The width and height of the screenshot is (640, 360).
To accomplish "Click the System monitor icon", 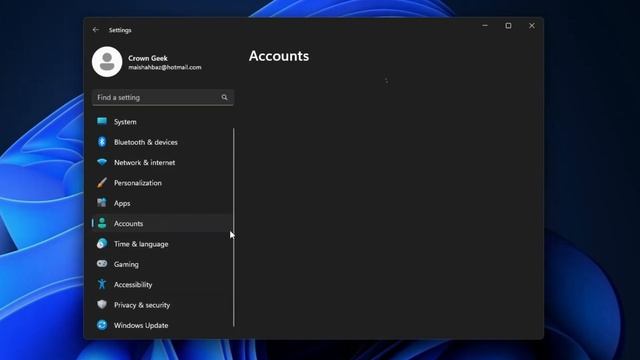I will [x=102, y=121].
